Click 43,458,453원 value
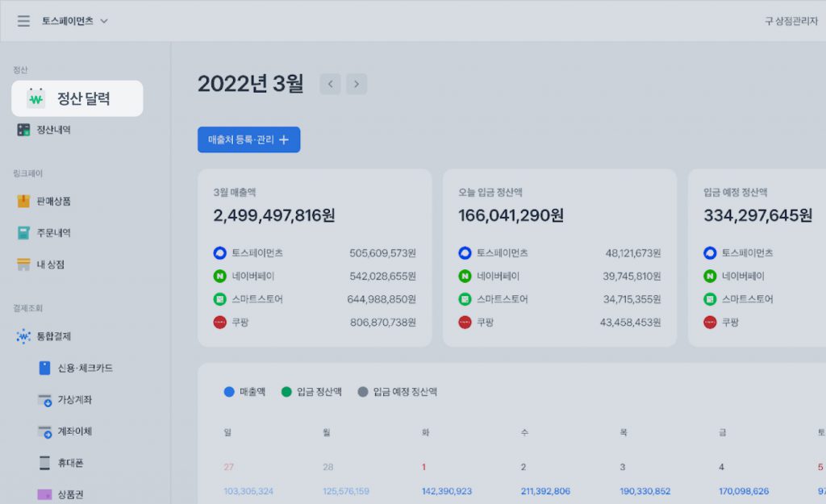Image resolution: width=826 pixels, height=504 pixels. (631, 323)
